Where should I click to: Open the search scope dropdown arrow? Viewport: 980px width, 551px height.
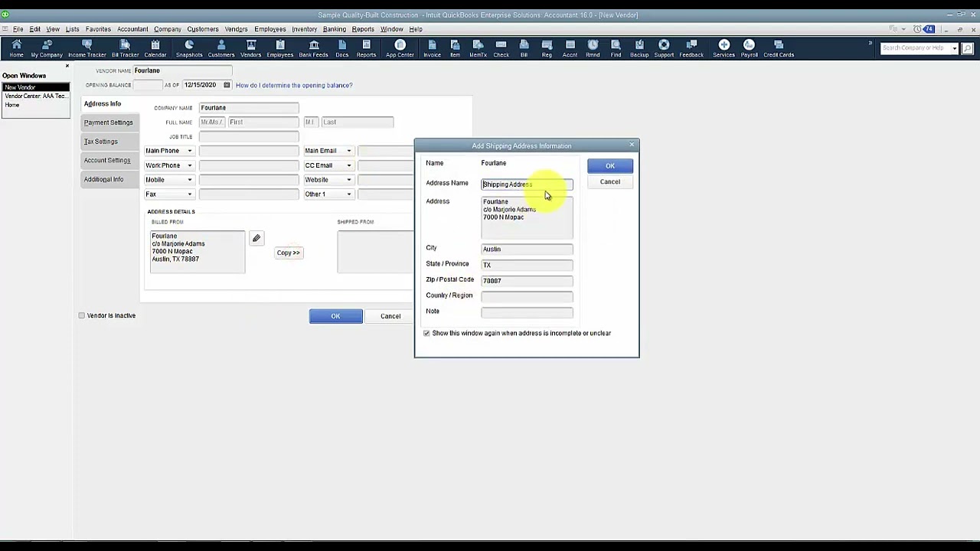pyautogui.click(x=955, y=48)
